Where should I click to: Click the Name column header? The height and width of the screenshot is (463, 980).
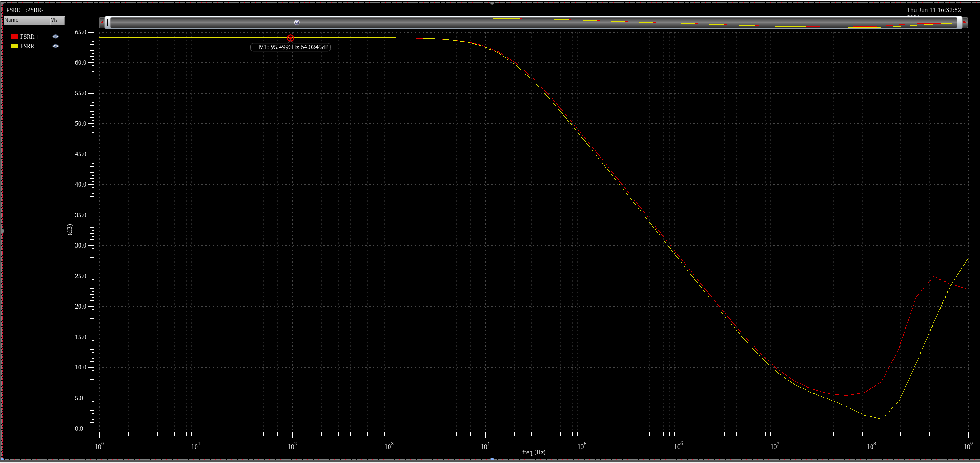pyautogui.click(x=27, y=20)
